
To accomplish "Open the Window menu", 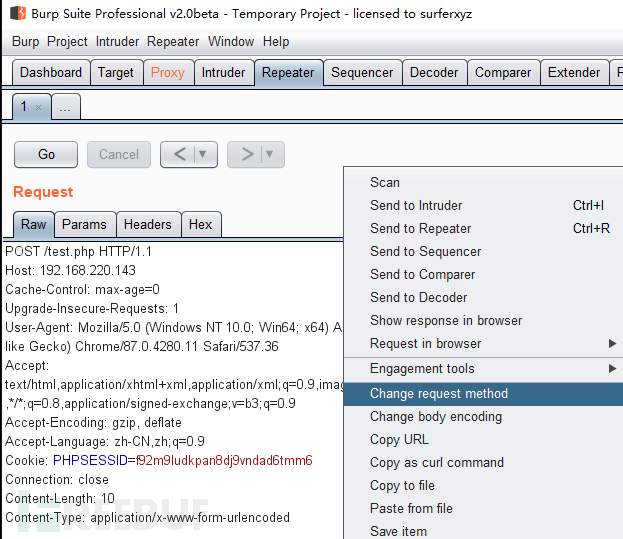I will (231, 42).
